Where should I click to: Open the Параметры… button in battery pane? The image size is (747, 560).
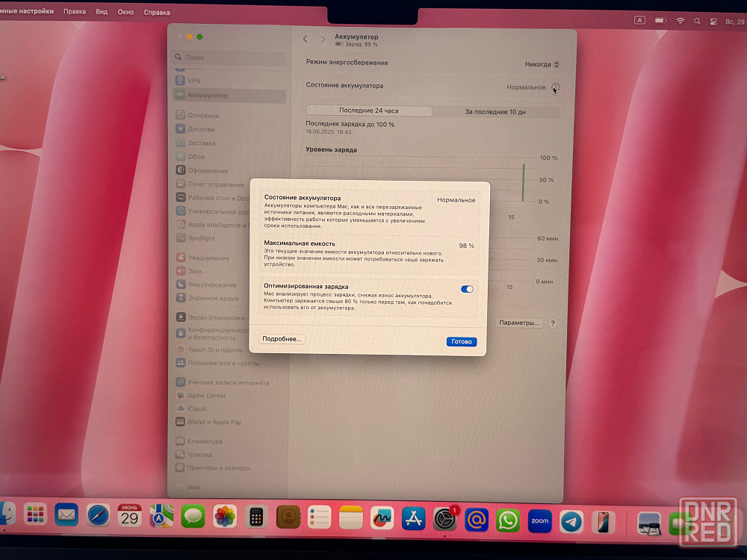pyautogui.click(x=519, y=323)
